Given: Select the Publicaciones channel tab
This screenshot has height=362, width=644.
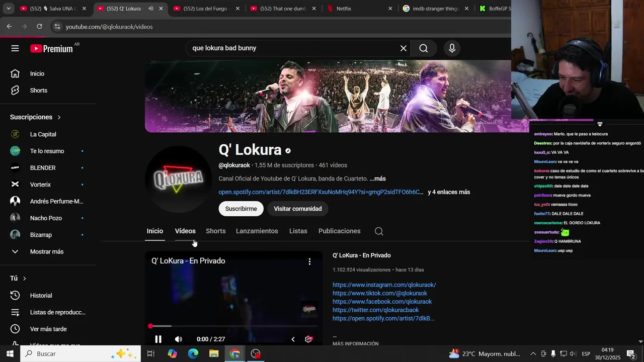Looking at the screenshot, I should [x=340, y=231].
